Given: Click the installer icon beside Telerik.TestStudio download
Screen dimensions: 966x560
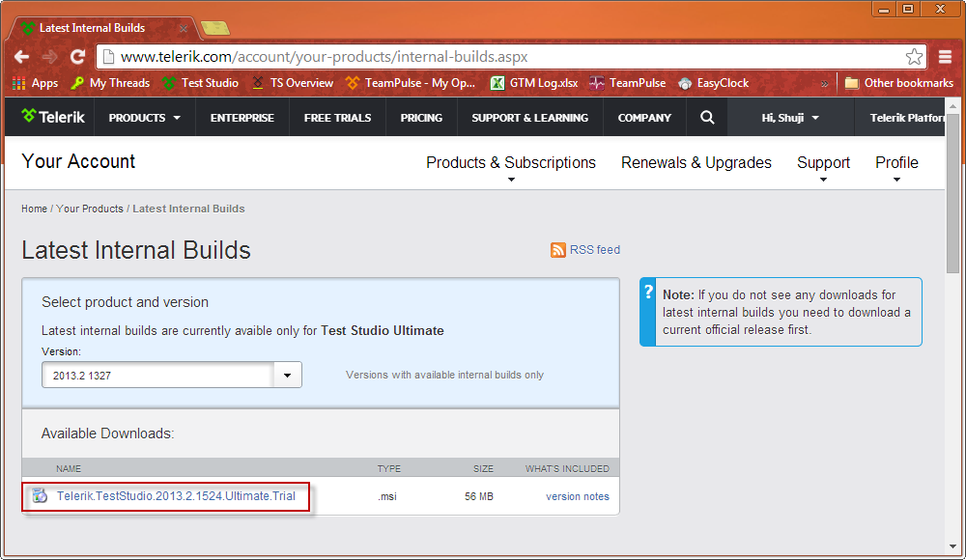Looking at the screenshot, I should click(x=40, y=495).
